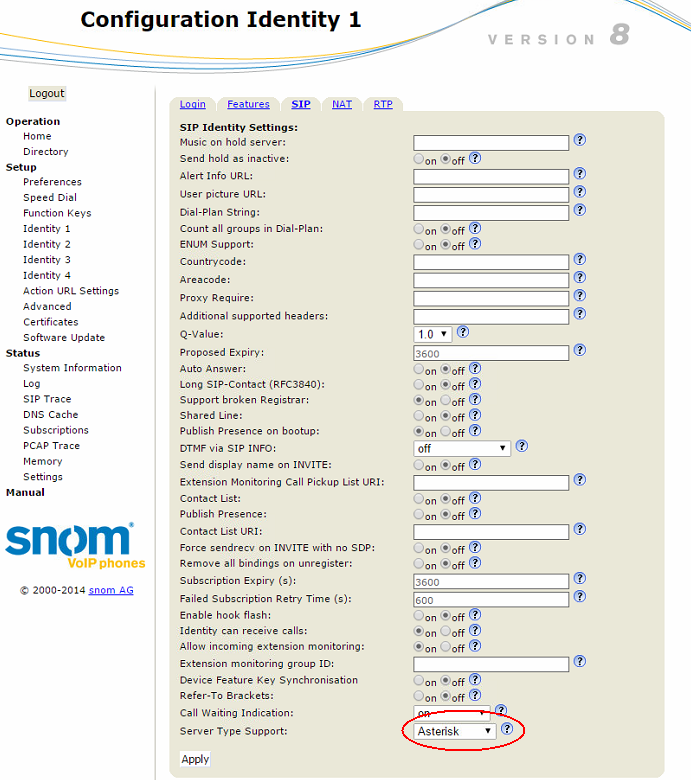This screenshot has height=780, width=691.
Task: Open help icon for Server Type Support
Action: (507, 730)
